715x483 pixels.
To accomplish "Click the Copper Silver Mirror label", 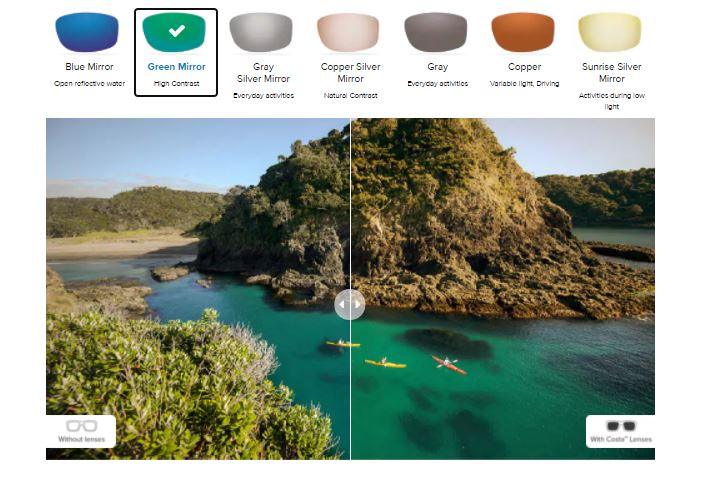I will pos(351,73).
